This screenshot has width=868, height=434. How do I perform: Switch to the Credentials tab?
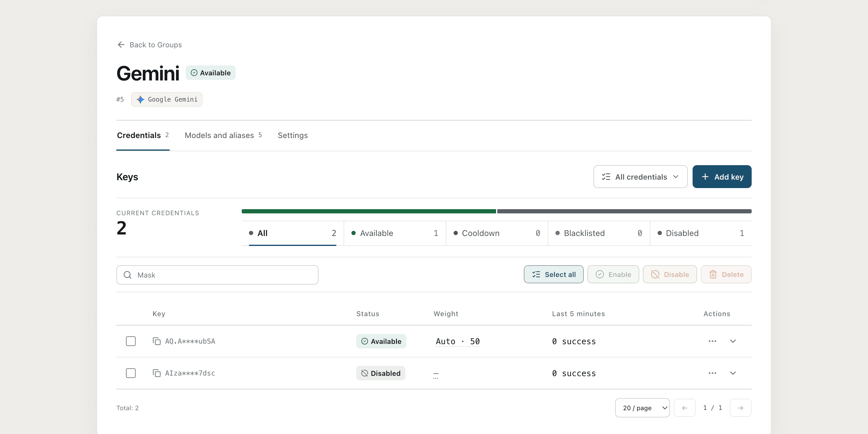143,135
